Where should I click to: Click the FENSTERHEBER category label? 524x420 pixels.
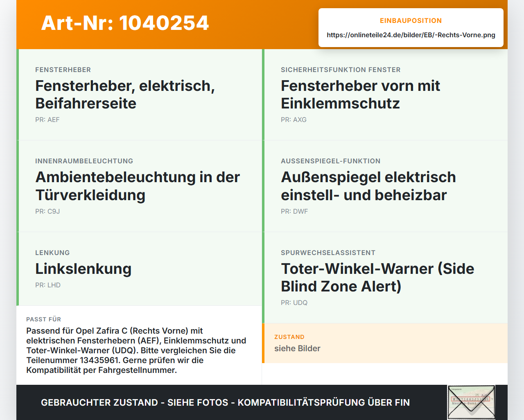tap(63, 70)
